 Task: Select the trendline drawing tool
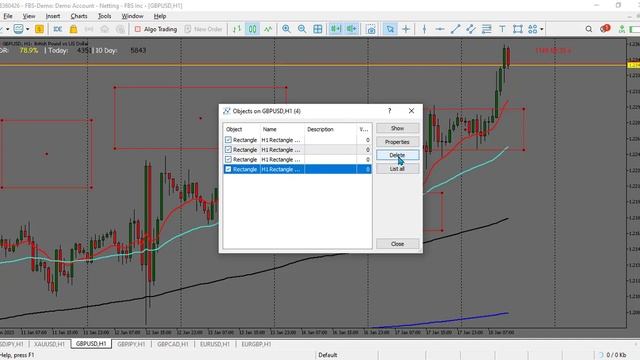point(456,29)
